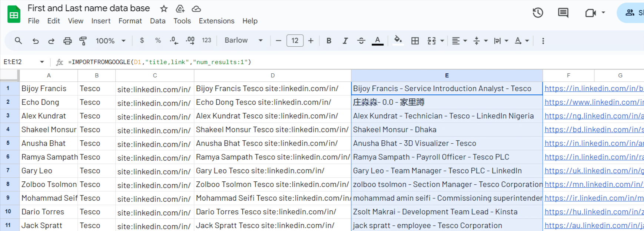Click the undo arrow icon
This screenshot has width=644, height=231.
36,41
